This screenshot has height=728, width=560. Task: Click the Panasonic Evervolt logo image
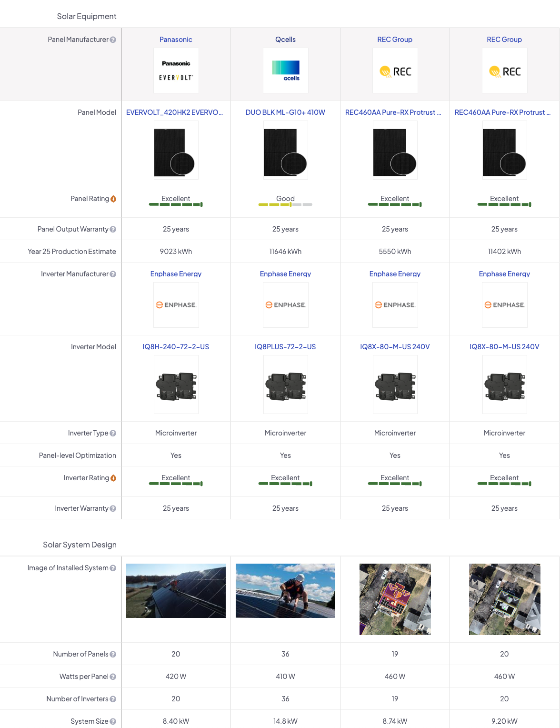pos(176,71)
